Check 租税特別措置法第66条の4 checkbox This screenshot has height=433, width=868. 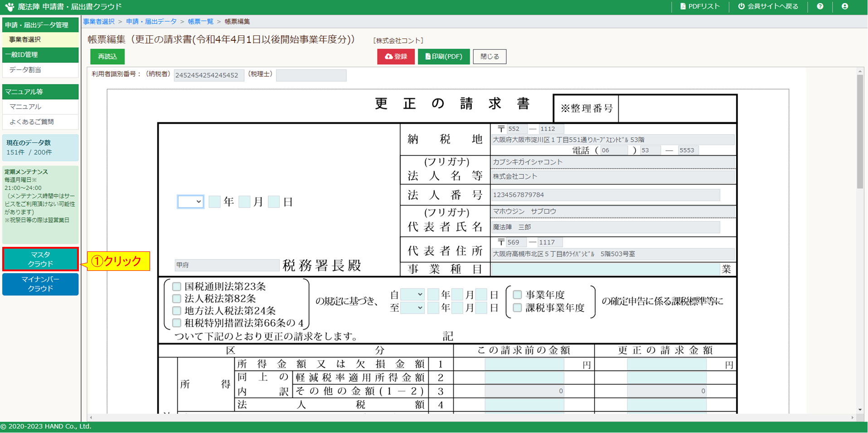(177, 323)
